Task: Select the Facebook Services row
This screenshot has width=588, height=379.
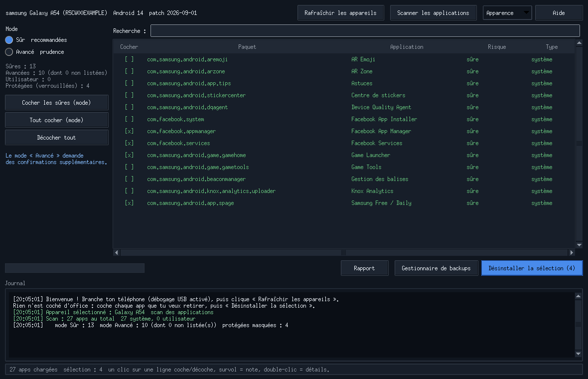Action: [344, 143]
